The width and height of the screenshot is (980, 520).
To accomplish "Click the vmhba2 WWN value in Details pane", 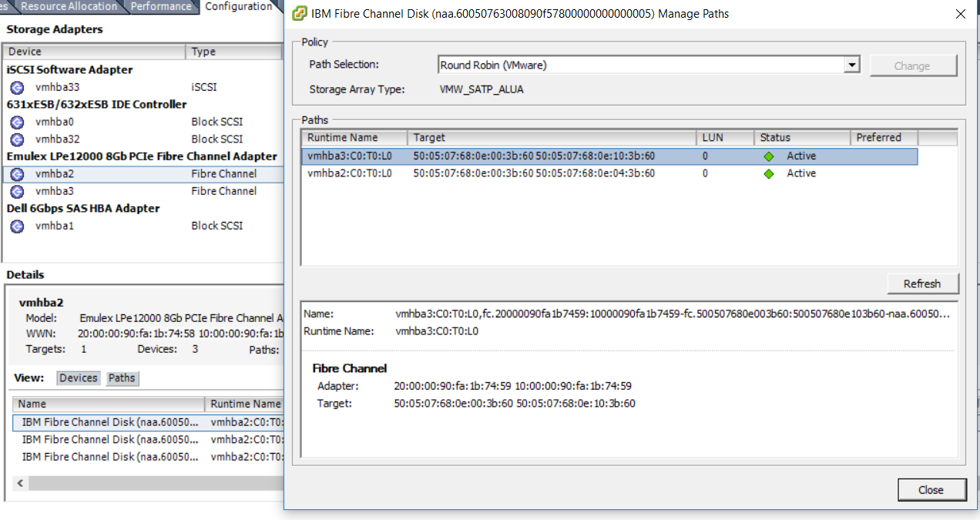I will pyautogui.click(x=181, y=334).
